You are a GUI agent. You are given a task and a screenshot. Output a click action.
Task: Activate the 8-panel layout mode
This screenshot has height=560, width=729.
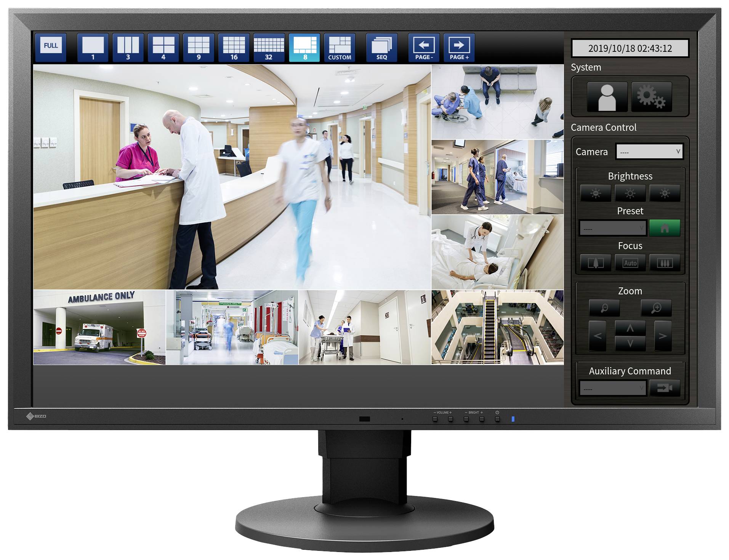(304, 46)
